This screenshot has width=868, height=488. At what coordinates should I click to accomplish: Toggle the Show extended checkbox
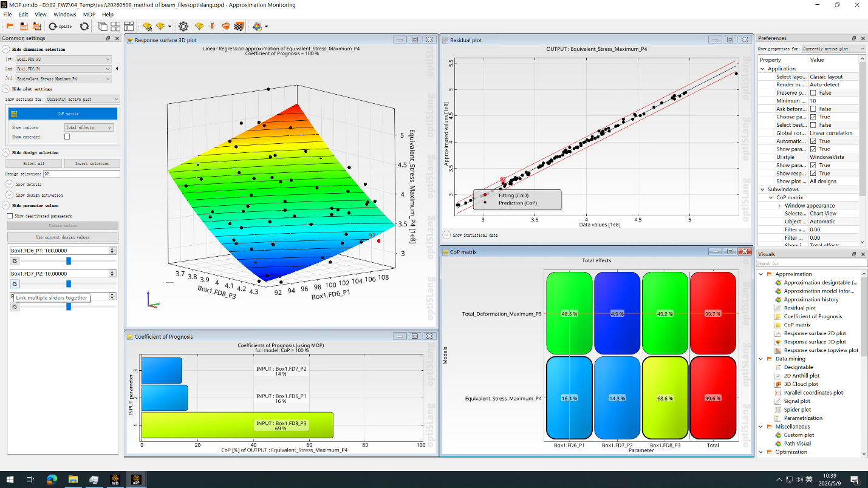pos(67,137)
